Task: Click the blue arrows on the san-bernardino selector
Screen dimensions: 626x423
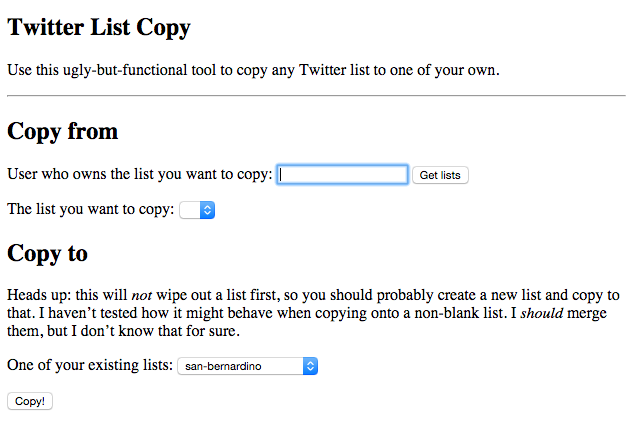Action: [310, 367]
